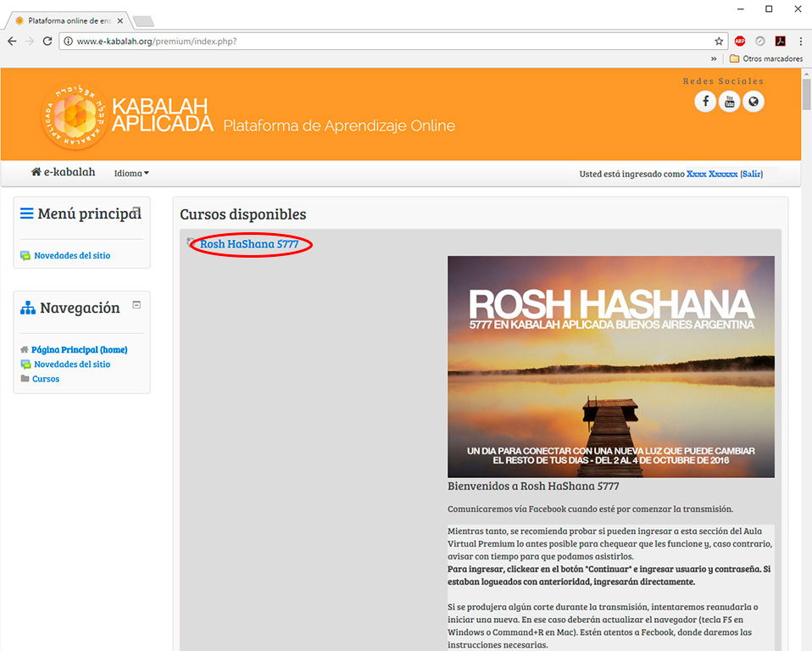Click the Plataforma de Aprendizaje Online tagline

(339, 125)
